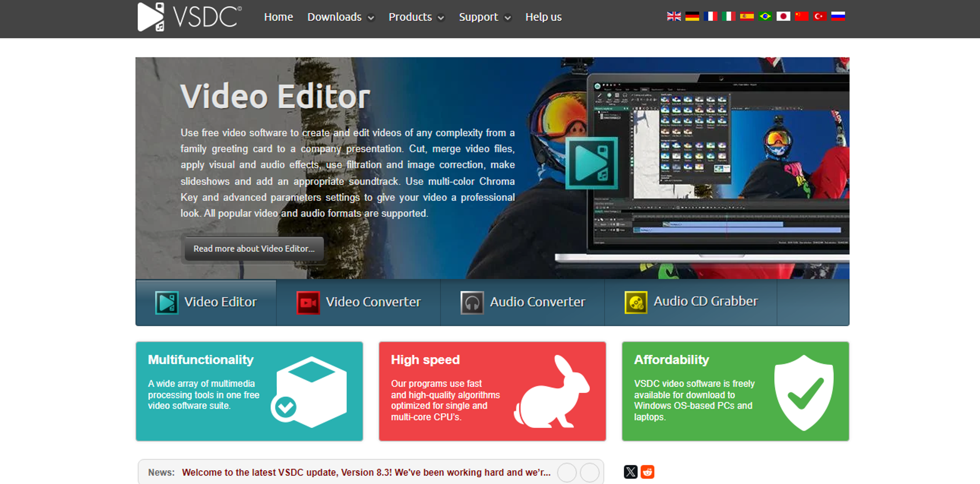This screenshot has height=484, width=980.
Task: Switch language to Russian flag
Action: point(838,16)
